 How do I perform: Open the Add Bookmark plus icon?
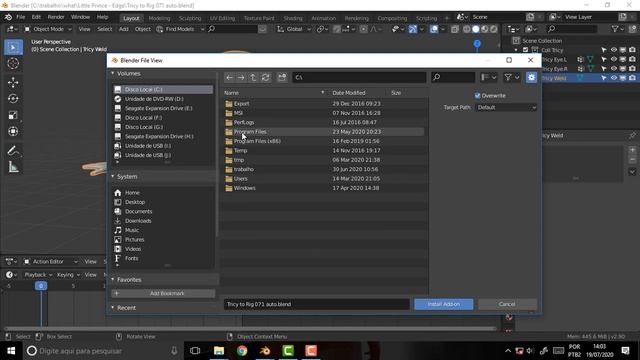(x=116, y=293)
